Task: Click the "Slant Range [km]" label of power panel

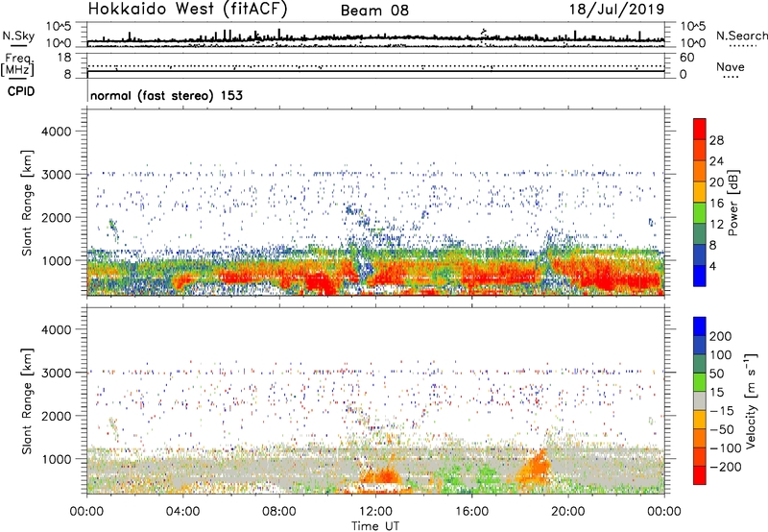Action: tap(26, 203)
